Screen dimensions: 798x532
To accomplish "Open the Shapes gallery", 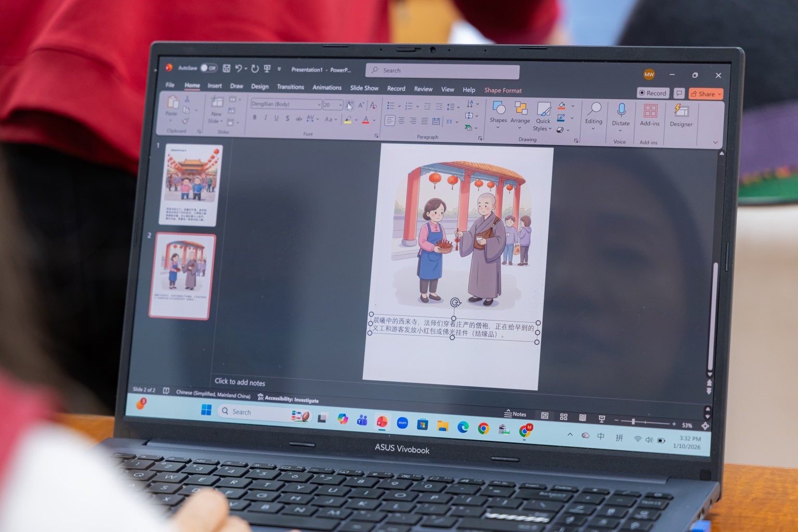I will pos(498,108).
